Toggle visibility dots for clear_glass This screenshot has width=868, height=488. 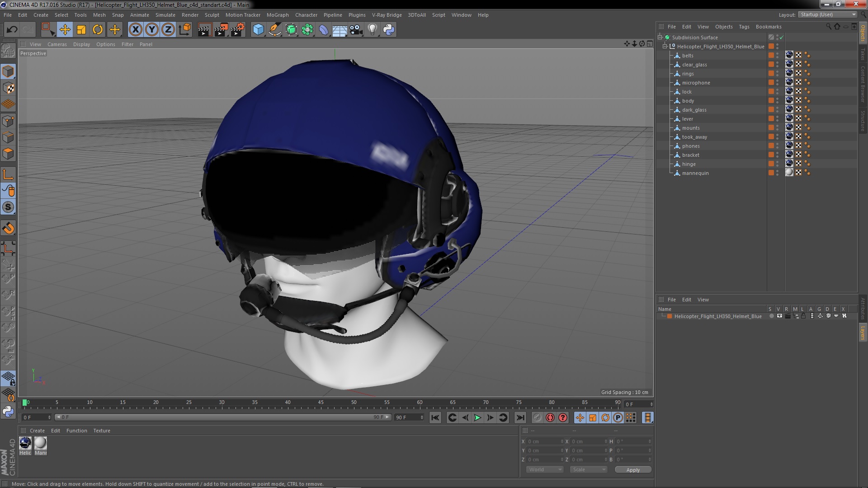(x=778, y=65)
